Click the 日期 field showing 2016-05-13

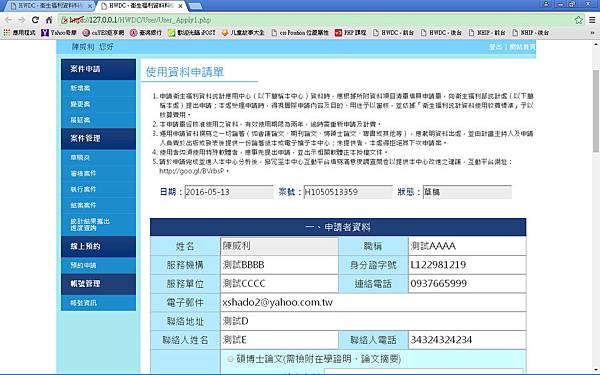click(x=229, y=192)
